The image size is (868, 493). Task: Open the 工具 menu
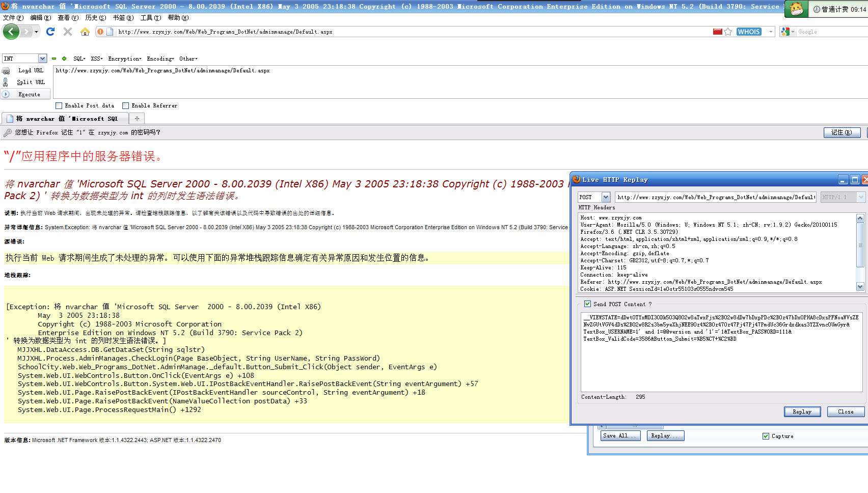150,18
